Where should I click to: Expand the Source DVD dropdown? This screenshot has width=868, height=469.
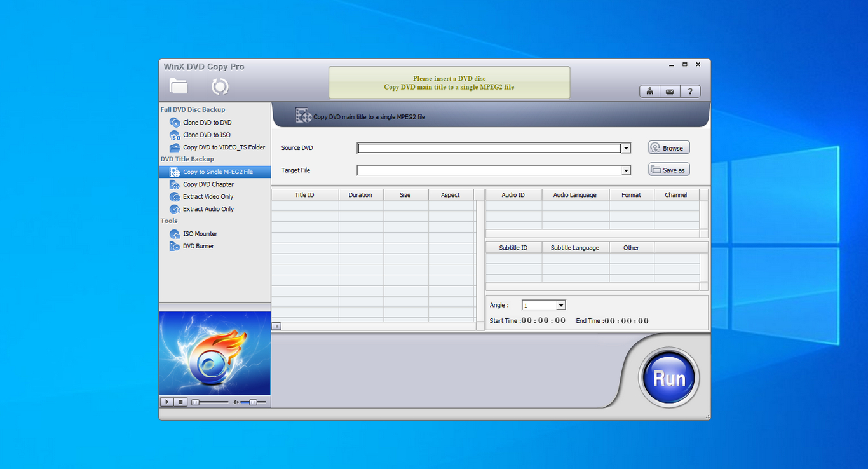click(x=626, y=148)
